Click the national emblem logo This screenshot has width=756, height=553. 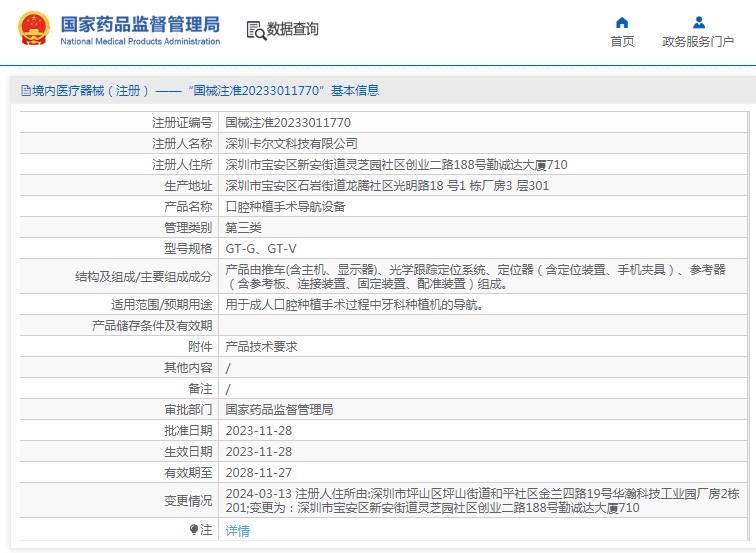tap(34, 29)
